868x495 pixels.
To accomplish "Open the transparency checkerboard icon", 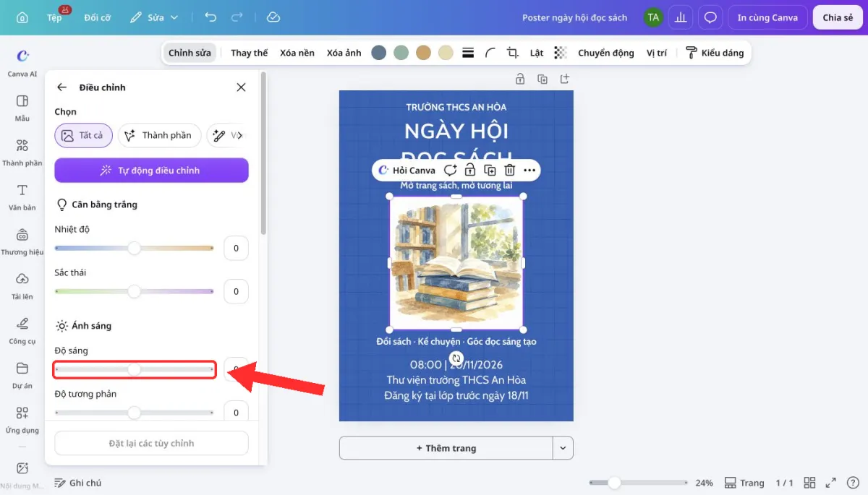I will (x=561, y=53).
